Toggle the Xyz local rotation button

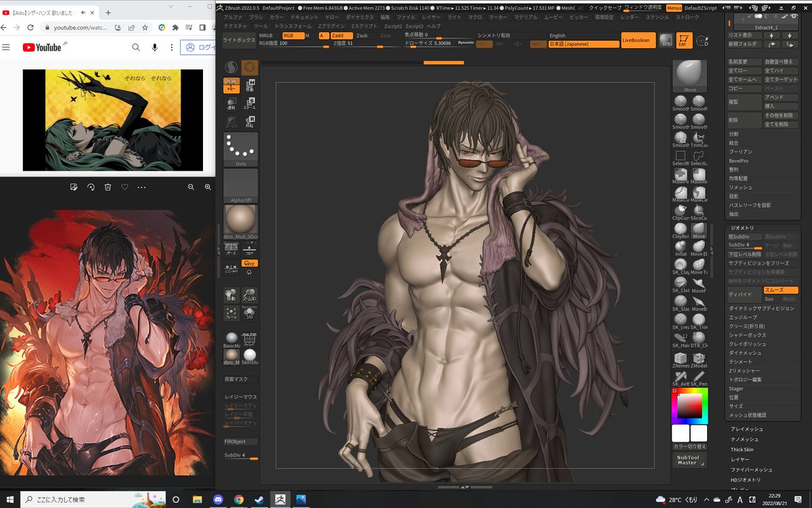coord(250,263)
